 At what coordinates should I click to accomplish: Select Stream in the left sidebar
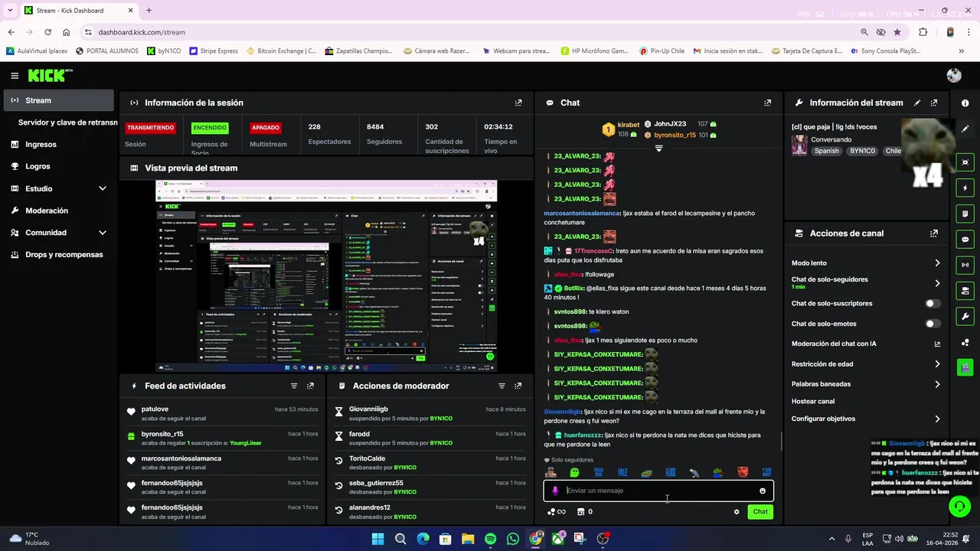tap(58, 100)
